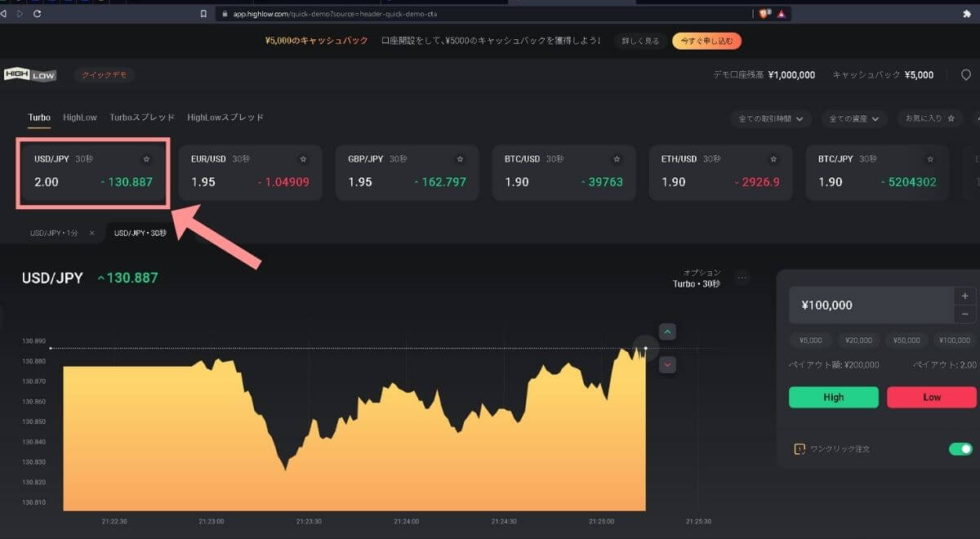
Task: Select the ETH/USD 30秒 asset card
Action: click(720, 172)
